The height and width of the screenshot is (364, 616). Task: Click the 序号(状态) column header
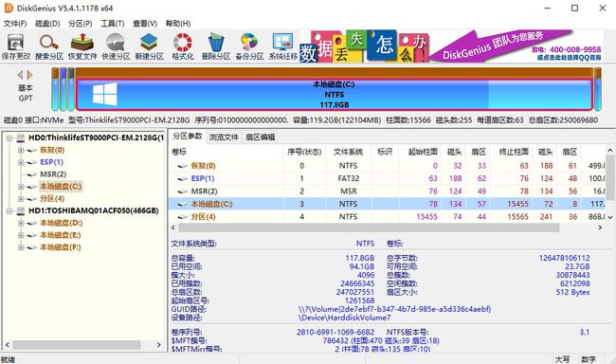pos(304,152)
